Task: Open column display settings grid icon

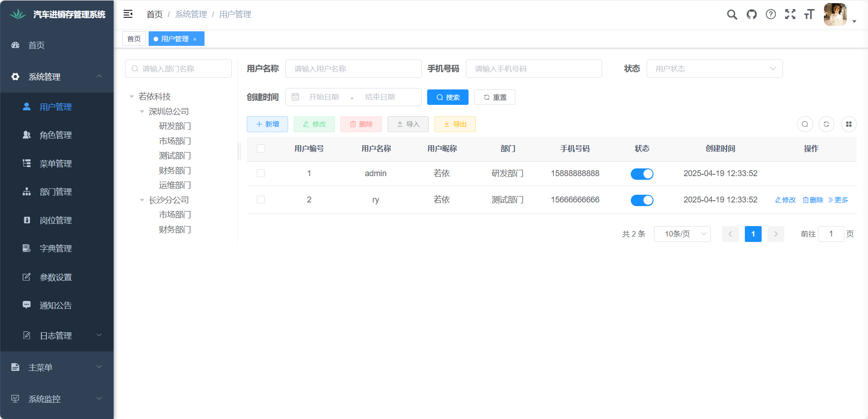Action: click(848, 124)
